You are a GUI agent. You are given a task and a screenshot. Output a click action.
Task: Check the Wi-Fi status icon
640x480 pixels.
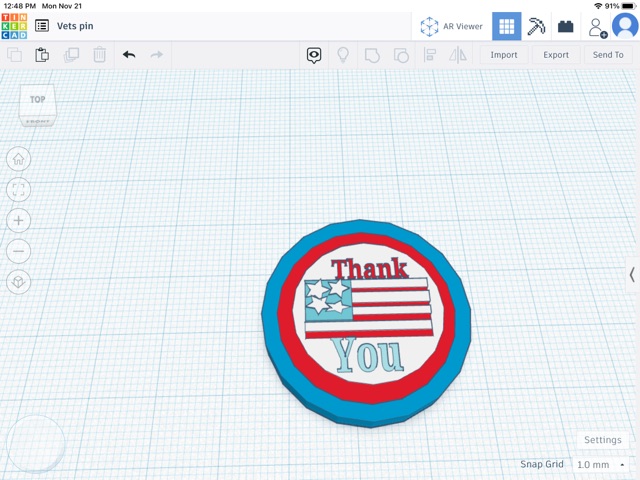click(598, 6)
